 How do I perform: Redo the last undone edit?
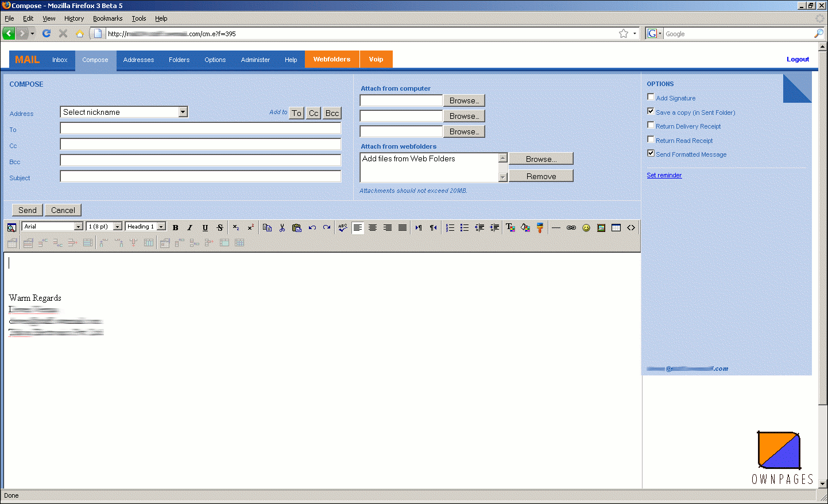click(327, 228)
